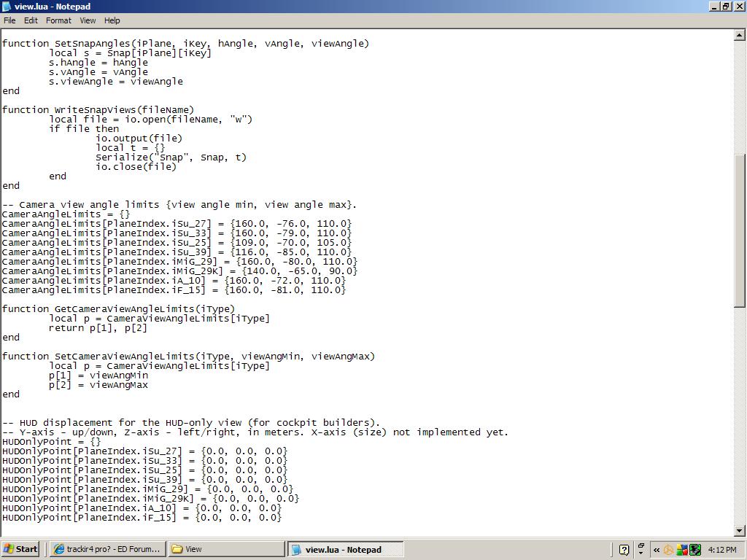Click the 'HUDOnlyPoint = {}' line
The image size is (747, 560).
coord(51,442)
